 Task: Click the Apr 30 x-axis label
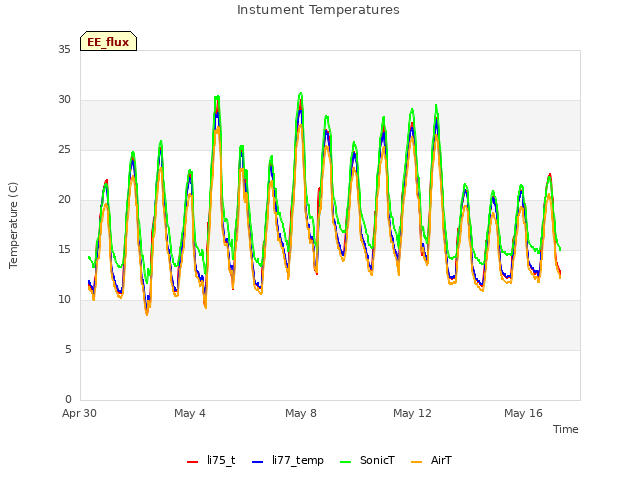click(79, 413)
